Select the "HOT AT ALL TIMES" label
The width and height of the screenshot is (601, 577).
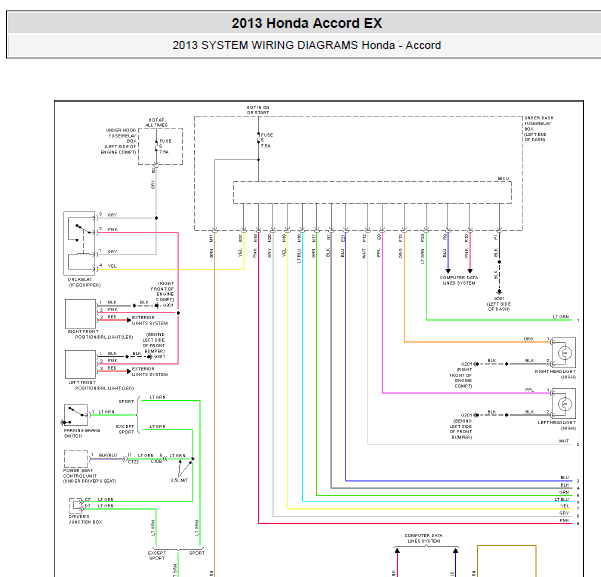tap(157, 122)
